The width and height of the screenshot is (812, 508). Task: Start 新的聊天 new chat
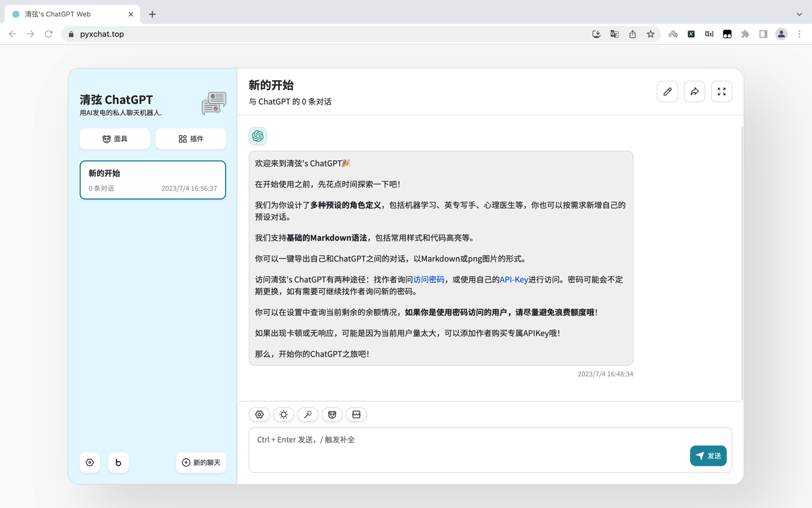click(201, 463)
